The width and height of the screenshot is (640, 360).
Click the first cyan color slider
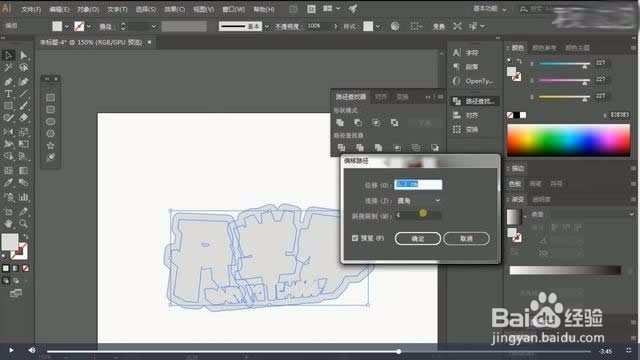point(564,64)
